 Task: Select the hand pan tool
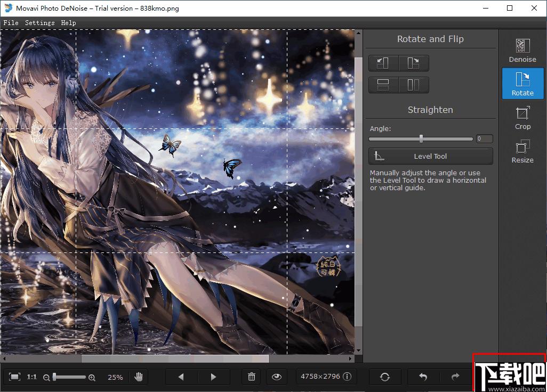139,377
